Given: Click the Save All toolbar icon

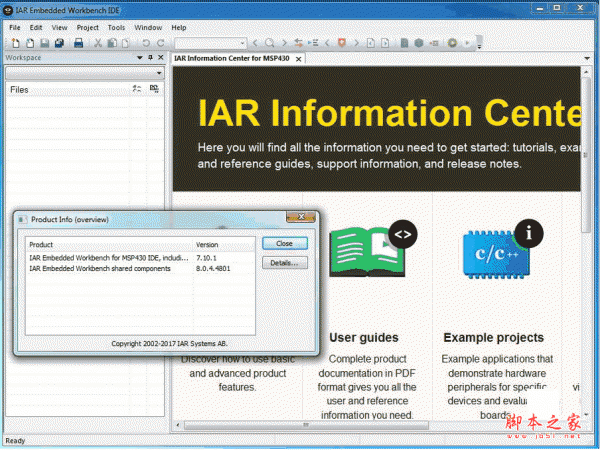Looking at the screenshot, I should [59, 43].
